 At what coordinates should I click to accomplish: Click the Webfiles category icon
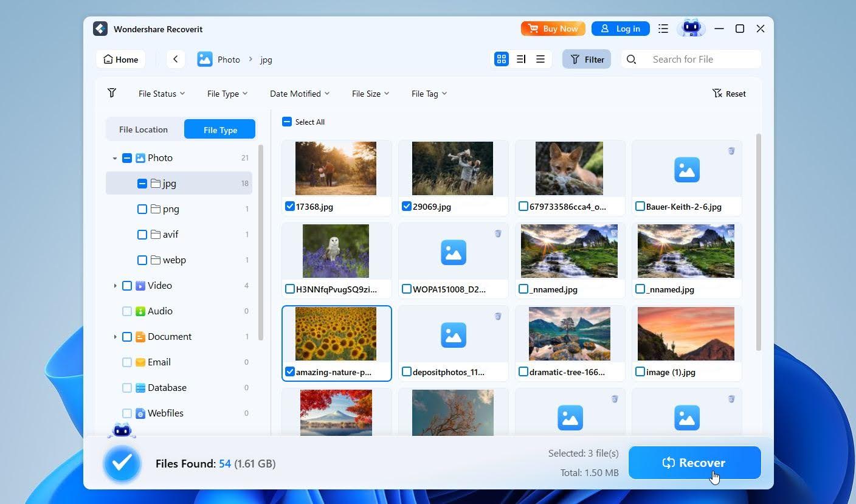[140, 413]
